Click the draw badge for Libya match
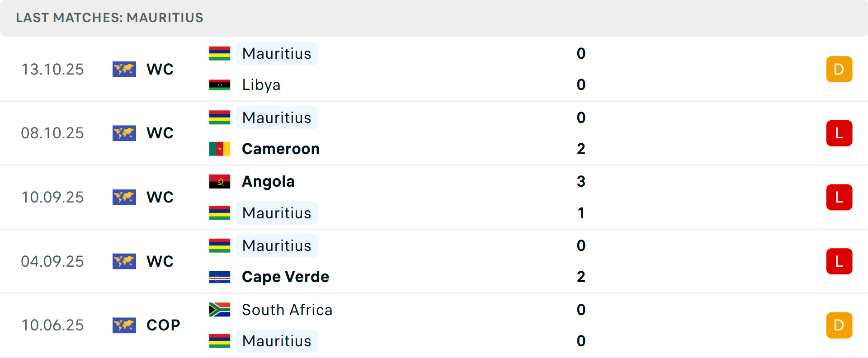 click(839, 69)
